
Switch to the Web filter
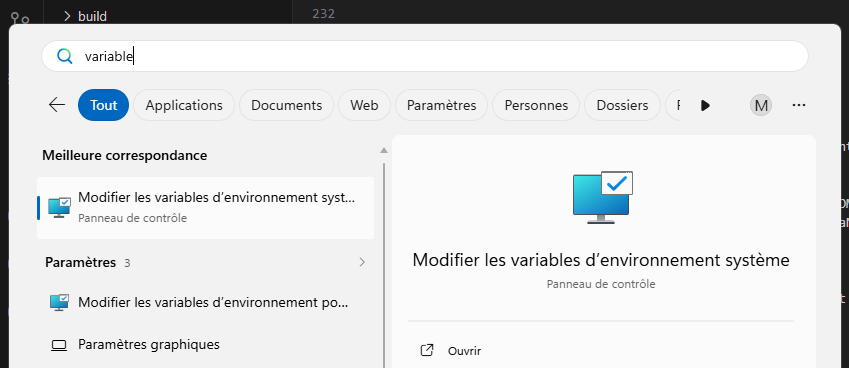(x=364, y=105)
